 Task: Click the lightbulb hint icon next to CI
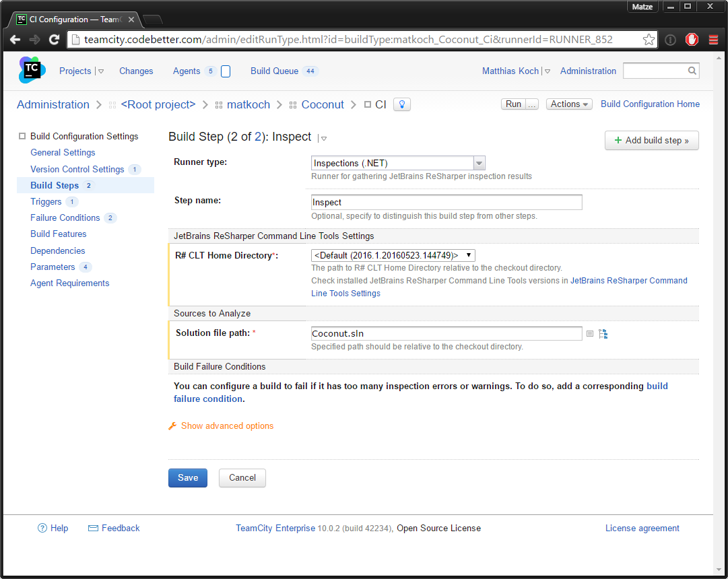pos(402,104)
